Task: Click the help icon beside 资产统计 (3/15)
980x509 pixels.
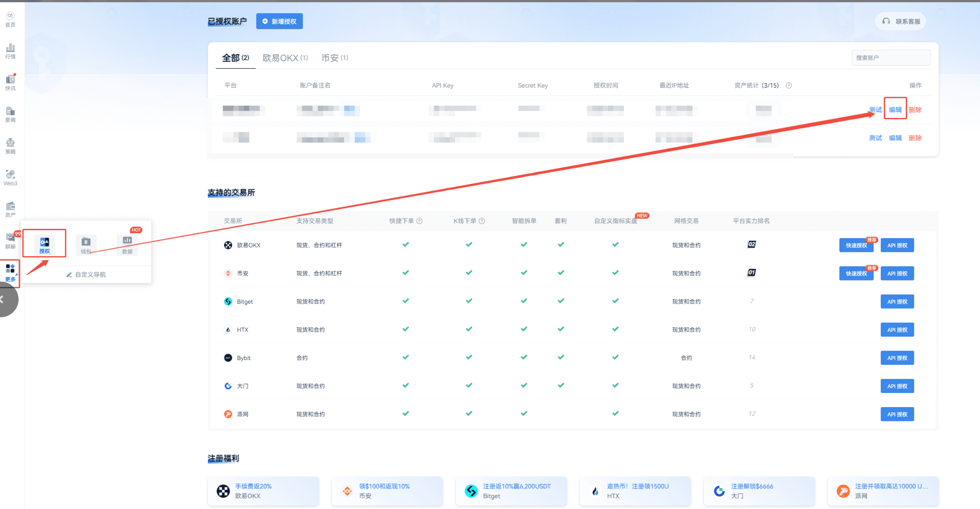Action: 789,85
